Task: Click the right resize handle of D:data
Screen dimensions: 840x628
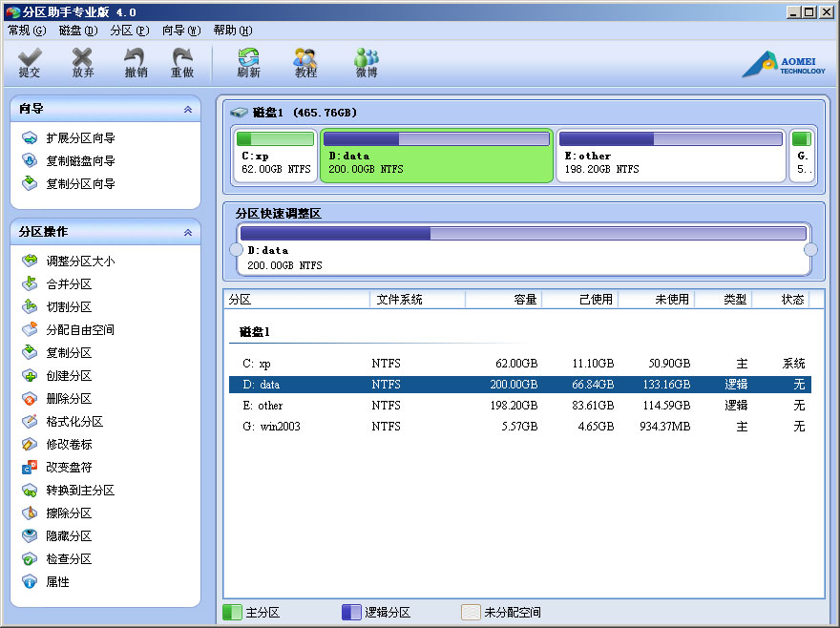Action: click(811, 249)
